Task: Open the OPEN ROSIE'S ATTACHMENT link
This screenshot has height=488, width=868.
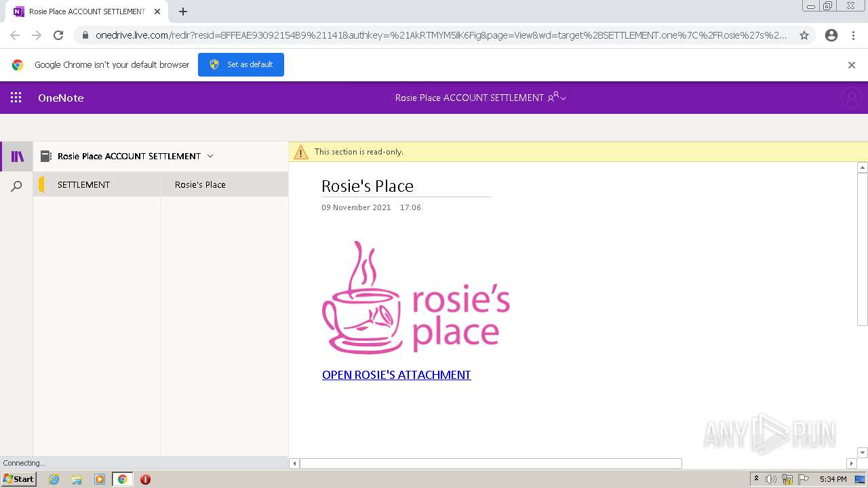Action: [x=396, y=375]
